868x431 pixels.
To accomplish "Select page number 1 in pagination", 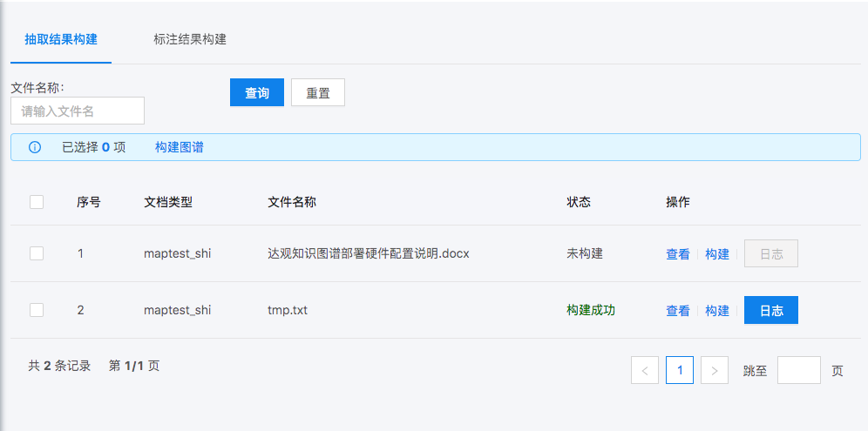I will (680, 370).
